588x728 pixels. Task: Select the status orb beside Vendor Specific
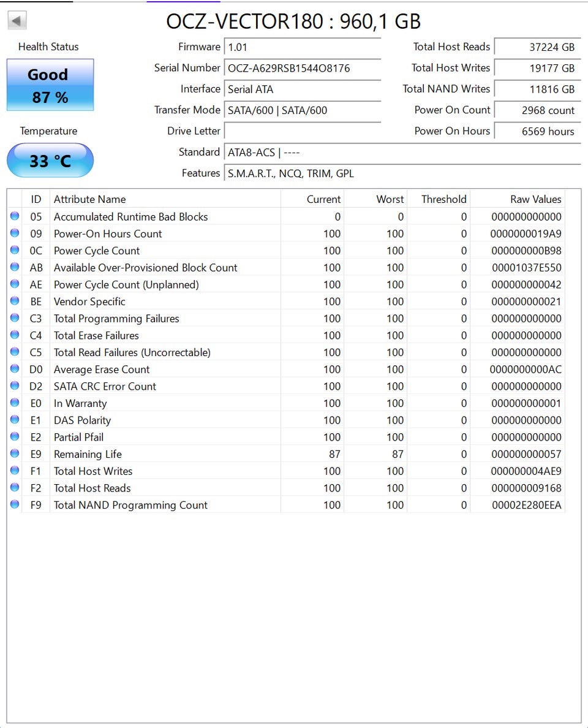tap(15, 301)
